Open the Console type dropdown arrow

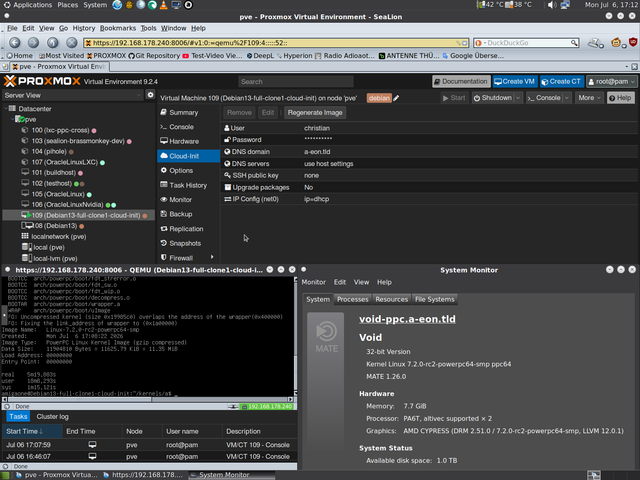(567, 98)
